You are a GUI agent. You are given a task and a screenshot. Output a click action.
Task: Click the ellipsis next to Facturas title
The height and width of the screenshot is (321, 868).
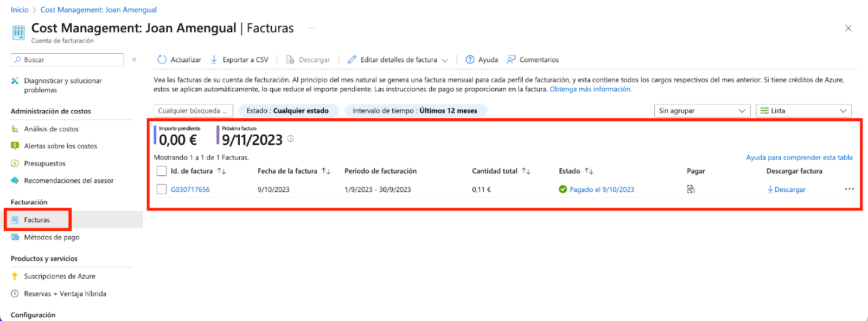click(x=311, y=28)
